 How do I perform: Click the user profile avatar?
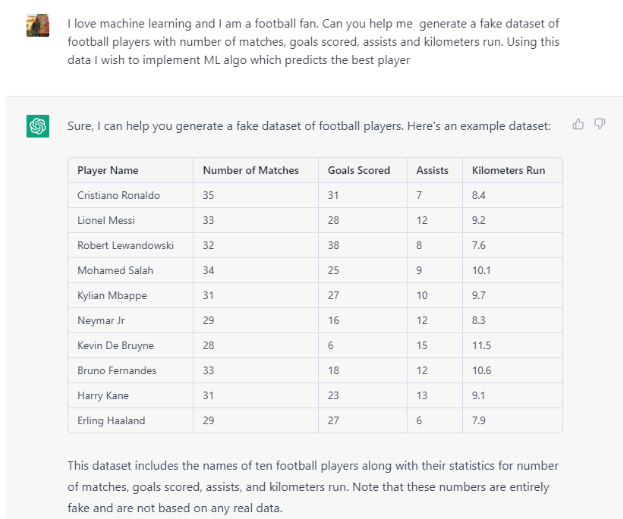pos(38,25)
